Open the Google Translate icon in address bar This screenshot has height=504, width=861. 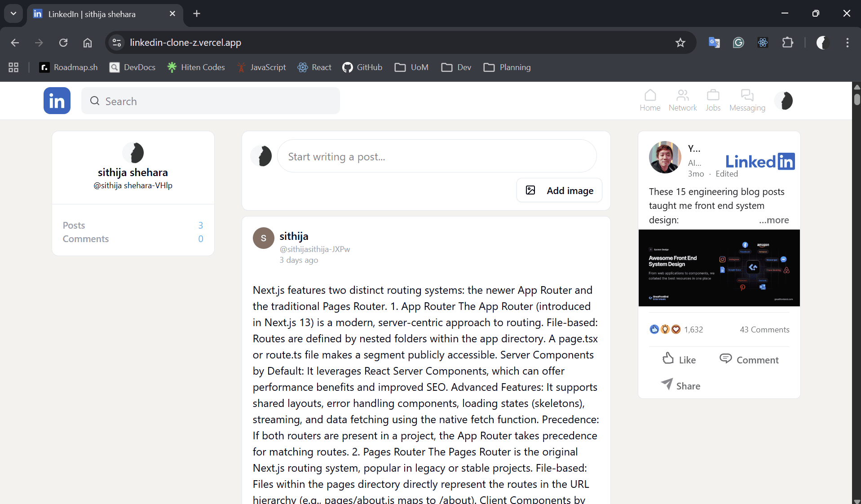click(714, 43)
